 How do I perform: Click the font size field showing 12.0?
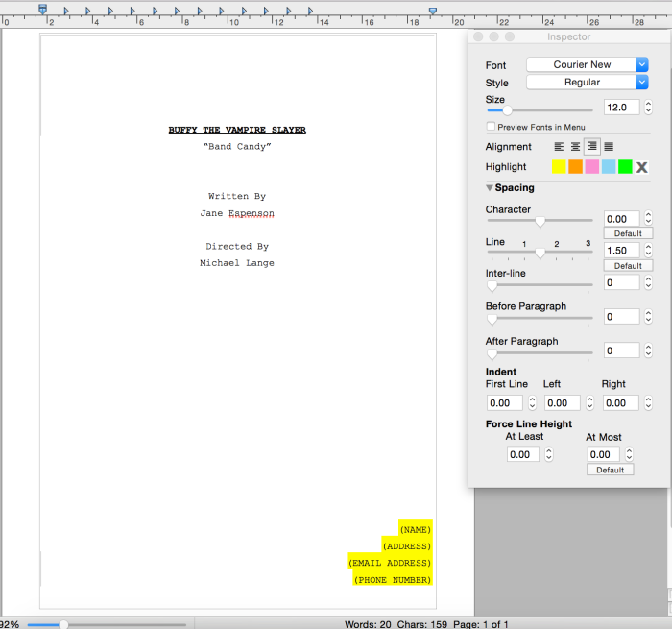(x=621, y=108)
